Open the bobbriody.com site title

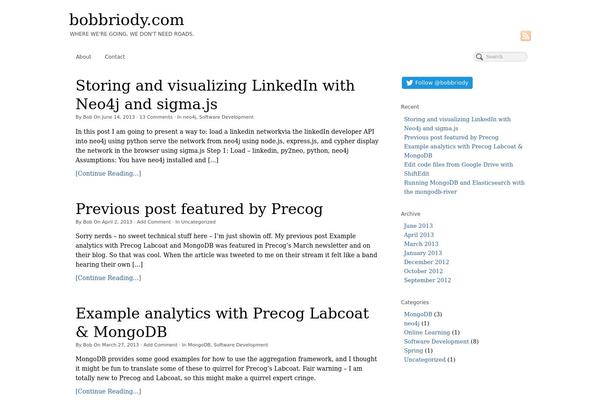pyautogui.click(x=126, y=19)
